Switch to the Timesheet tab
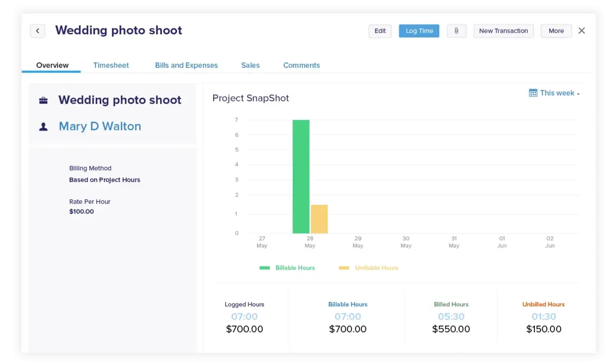 click(x=111, y=65)
